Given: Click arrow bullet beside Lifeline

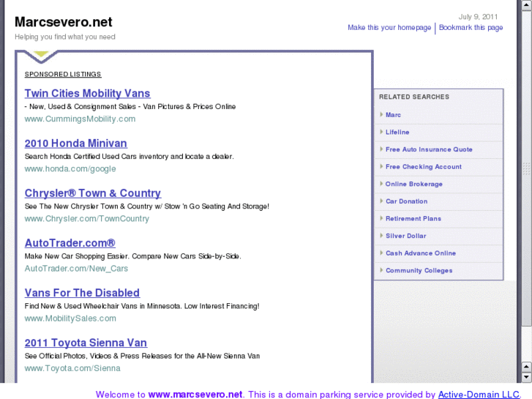Looking at the screenshot, I should click(381, 132).
